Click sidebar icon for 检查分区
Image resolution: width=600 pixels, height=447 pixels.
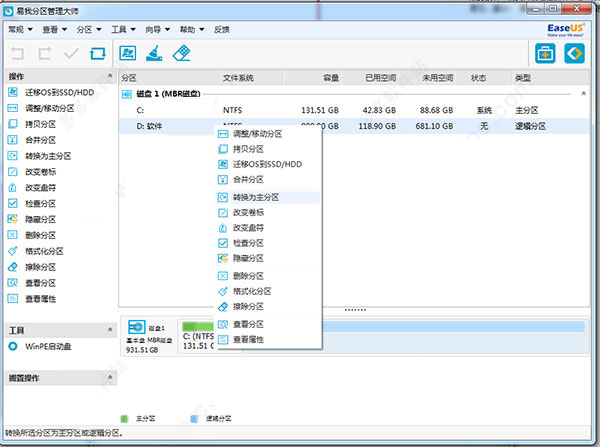(x=13, y=203)
